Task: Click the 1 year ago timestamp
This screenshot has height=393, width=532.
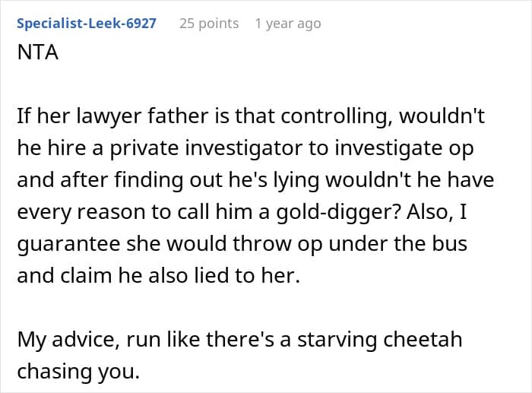Action: [288, 24]
